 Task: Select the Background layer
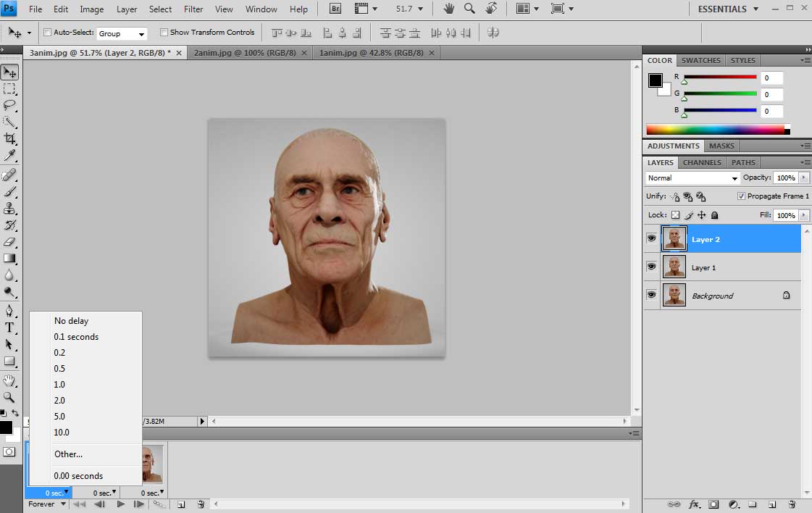click(x=712, y=296)
